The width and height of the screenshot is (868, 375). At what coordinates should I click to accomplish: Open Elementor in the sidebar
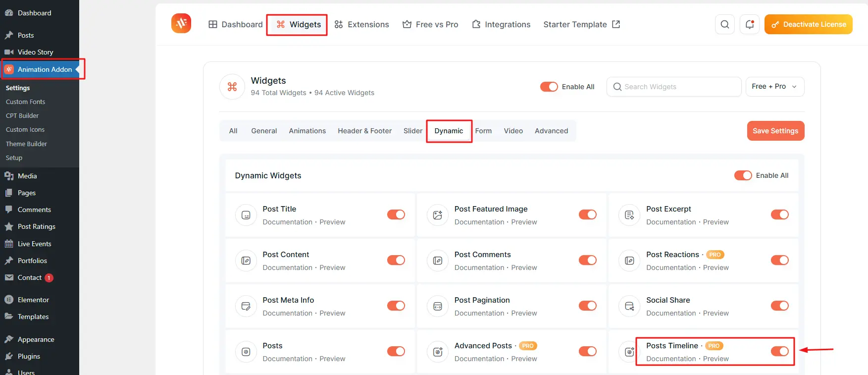tap(40, 300)
